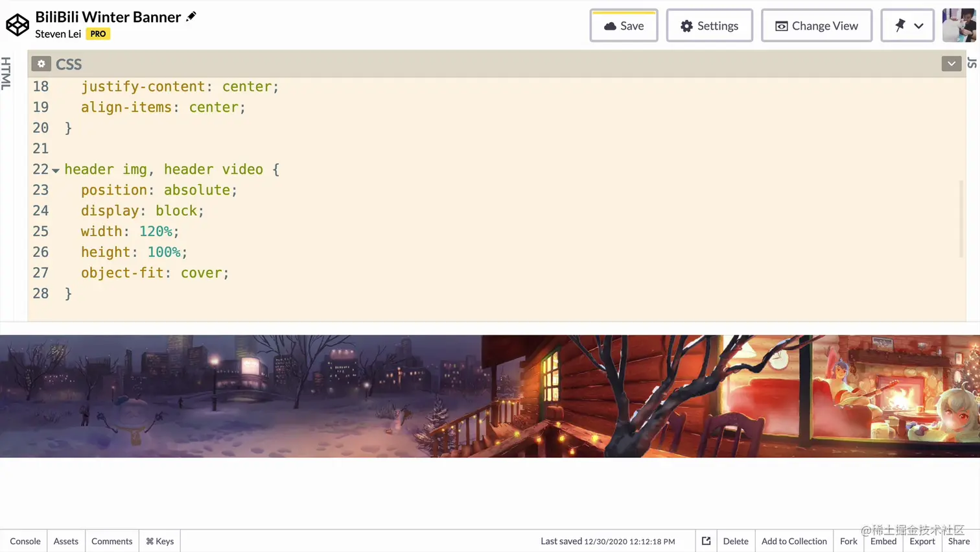Expand the pin options chevron
Viewport: 980px width, 552px height.
point(919,26)
